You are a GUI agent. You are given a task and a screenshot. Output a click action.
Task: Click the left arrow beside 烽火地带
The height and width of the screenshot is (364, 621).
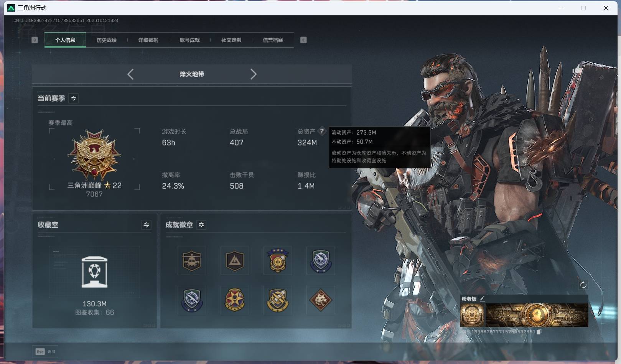tap(130, 74)
